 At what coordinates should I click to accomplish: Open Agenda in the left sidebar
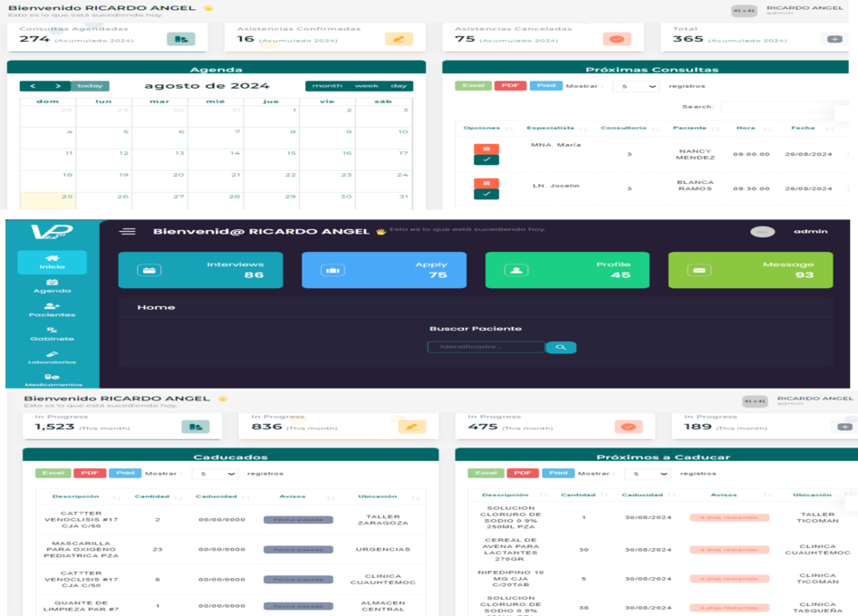pos(52,285)
